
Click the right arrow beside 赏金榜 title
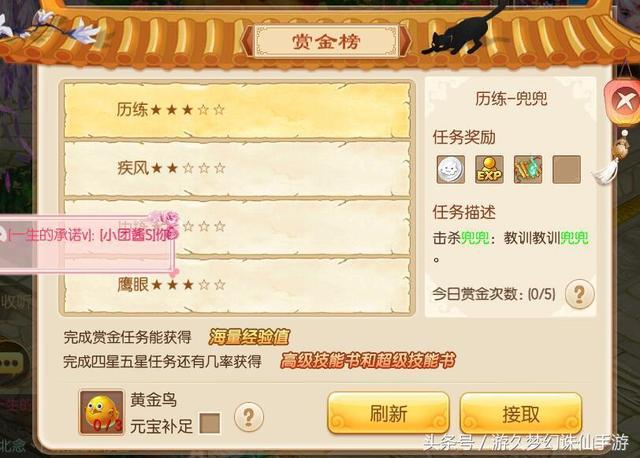click(x=405, y=41)
